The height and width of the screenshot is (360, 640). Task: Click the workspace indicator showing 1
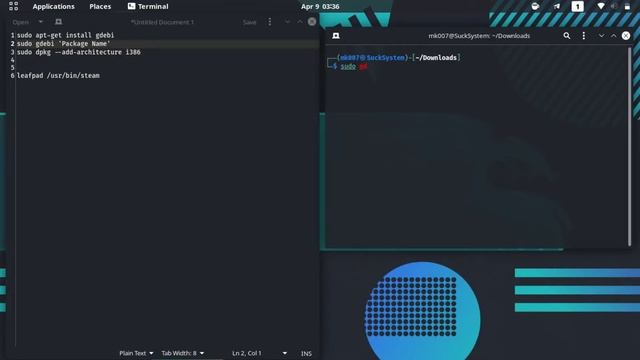pyautogui.click(x=578, y=6)
